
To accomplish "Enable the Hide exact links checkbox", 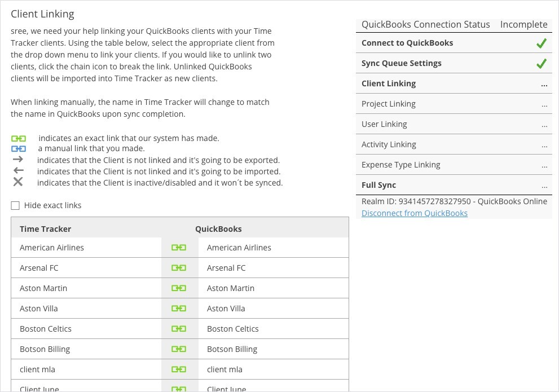I will 15,206.
